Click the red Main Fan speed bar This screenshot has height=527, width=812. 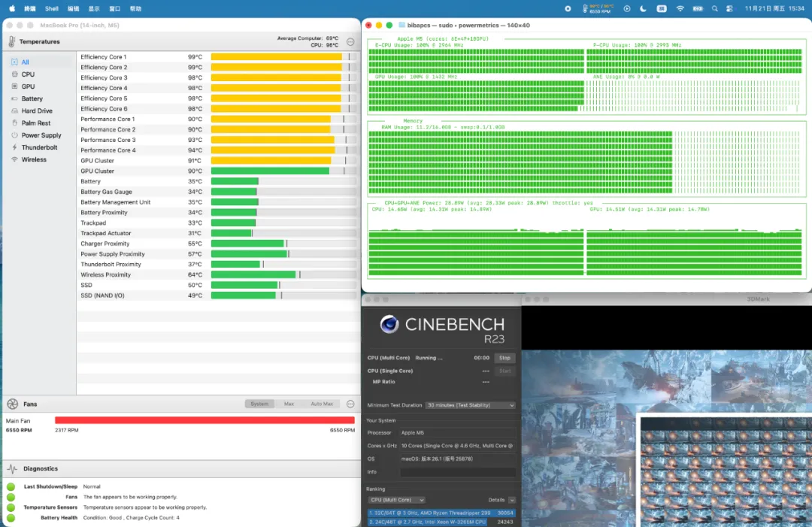(205, 420)
